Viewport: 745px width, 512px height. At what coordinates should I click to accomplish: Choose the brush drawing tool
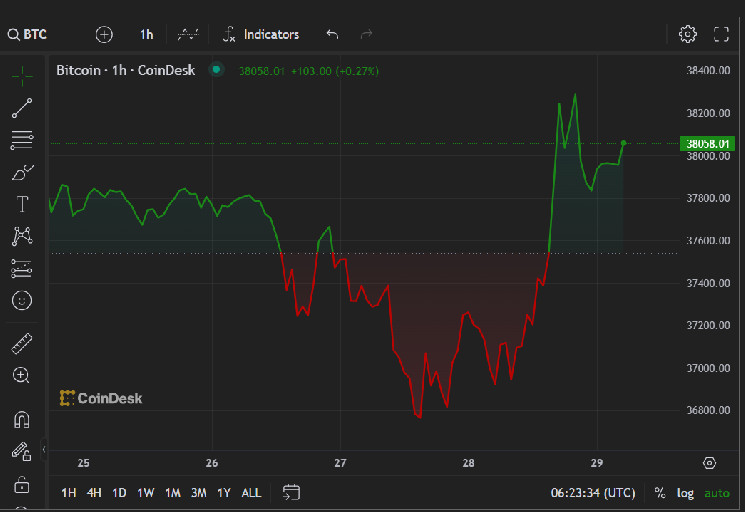(x=22, y=172)
